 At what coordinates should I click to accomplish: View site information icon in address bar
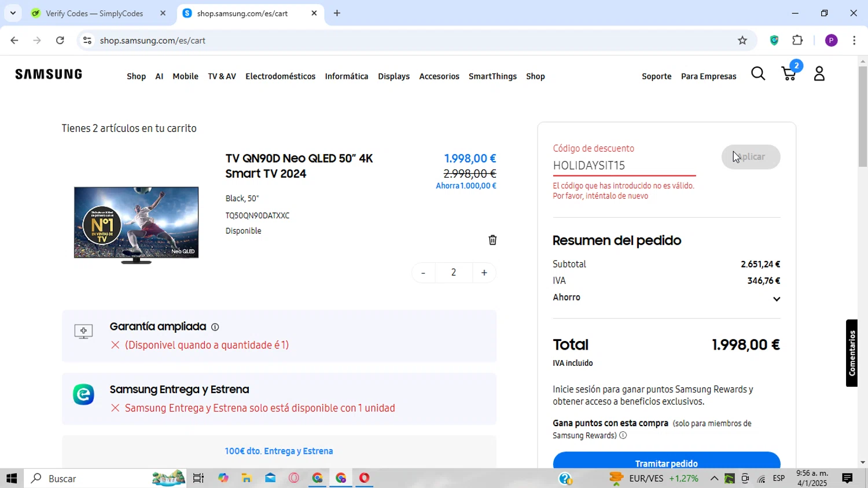(87, 41)
